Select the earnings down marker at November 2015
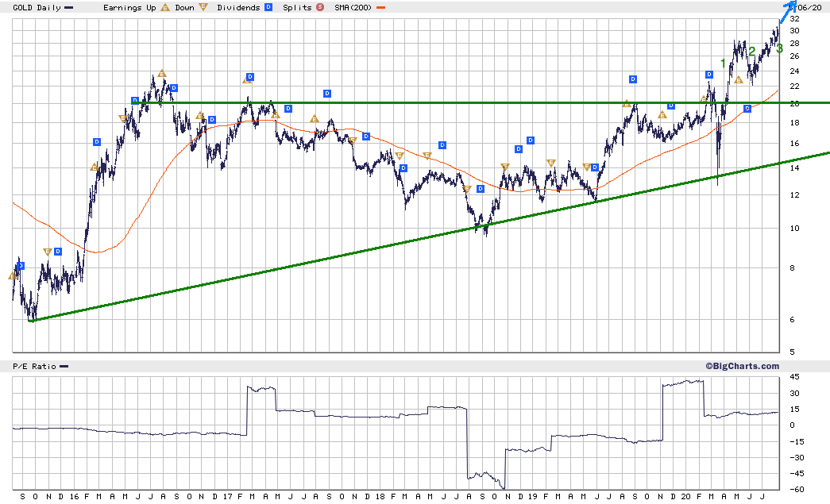The height and width of the screenshot is (504, 830). pyautogui.click(x=47, y=252)
